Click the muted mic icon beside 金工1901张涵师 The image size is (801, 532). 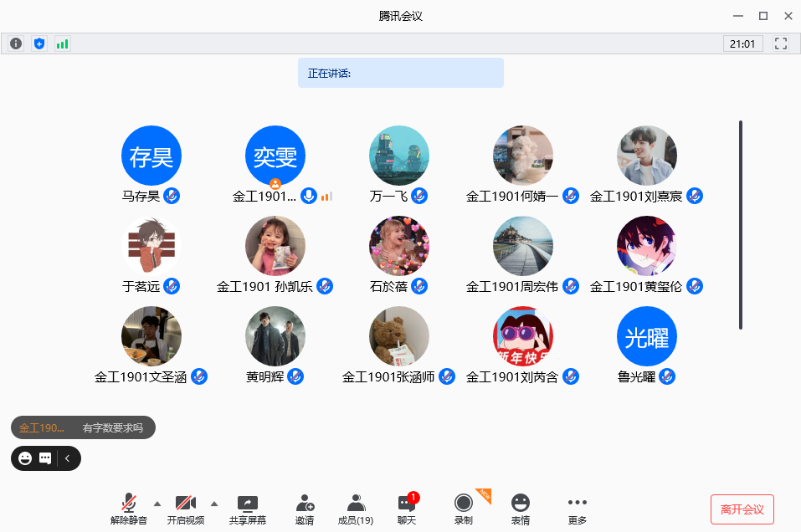tap(447, 376)
